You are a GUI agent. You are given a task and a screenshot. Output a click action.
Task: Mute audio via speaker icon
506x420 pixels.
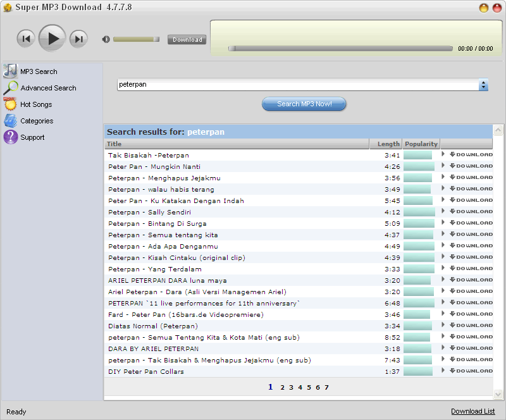click(x=106, y=39)
